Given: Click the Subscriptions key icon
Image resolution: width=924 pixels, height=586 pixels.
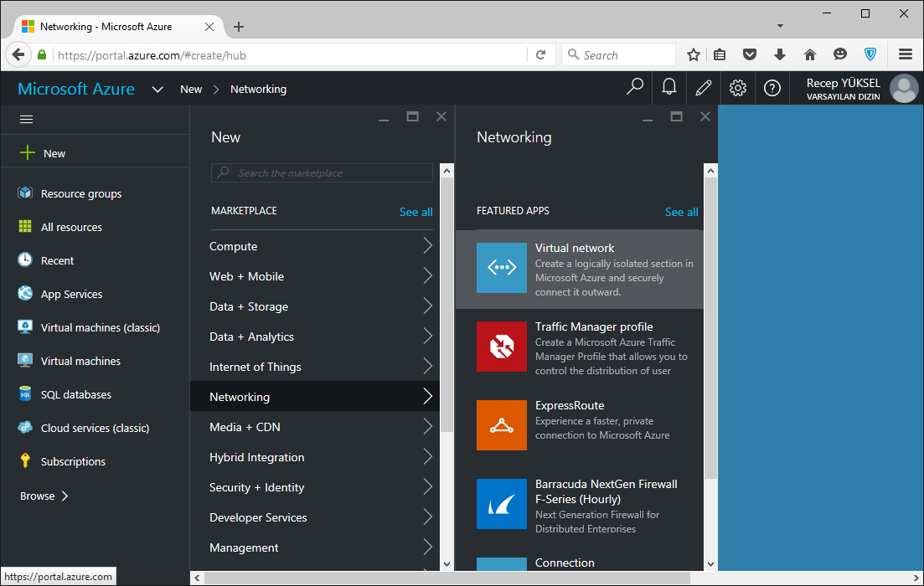Looking at the screenshot, I should tap(25, 460).
